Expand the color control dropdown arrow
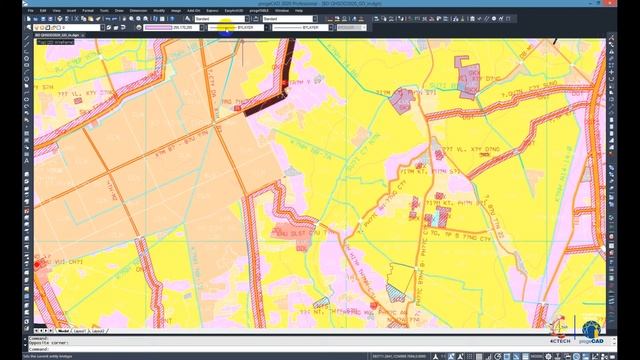640x360 pixels. pos(202,27)
